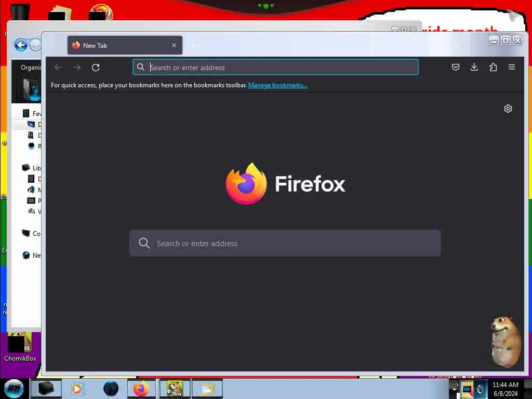Maximize the Firefox window
The image size is (532, 399).
pyautogui.click(x=506, y=41)
